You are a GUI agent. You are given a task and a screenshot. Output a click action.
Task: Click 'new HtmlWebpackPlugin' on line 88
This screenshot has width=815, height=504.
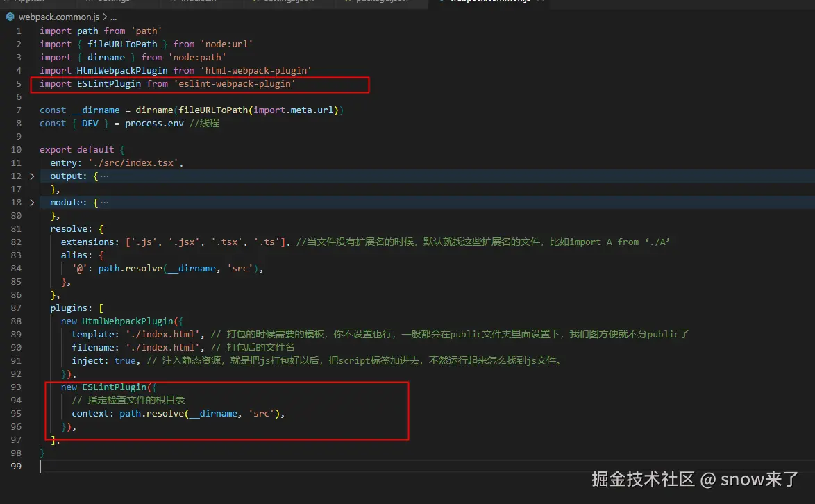117,321
